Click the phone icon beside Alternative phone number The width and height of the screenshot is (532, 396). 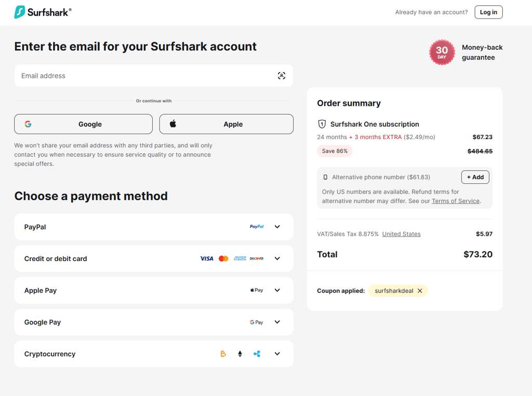pyautogui.click(x=325, y=177)
